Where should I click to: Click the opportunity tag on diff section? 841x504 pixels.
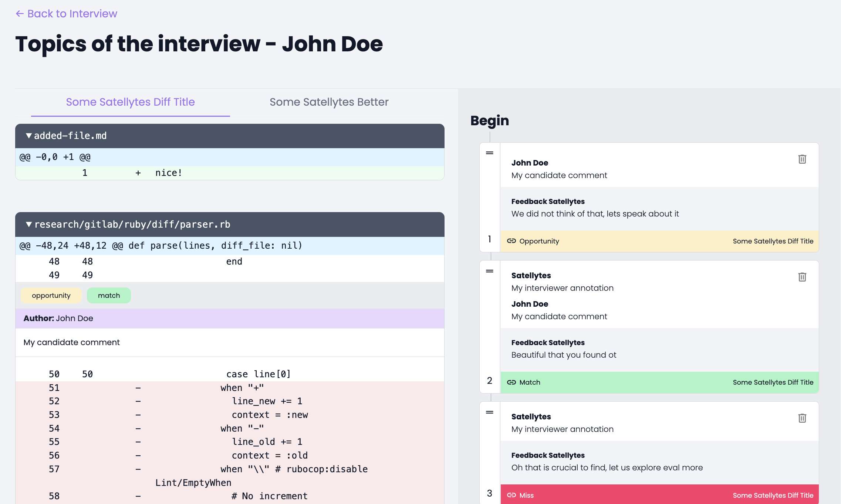point(52,294)
